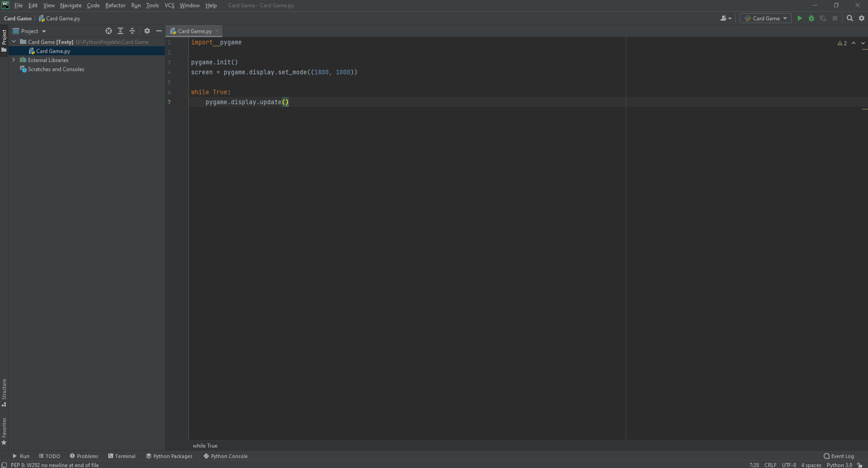Open the Structure sidebar stripe button
Viewport: 868px width, 468px height.
coord(4,393)
